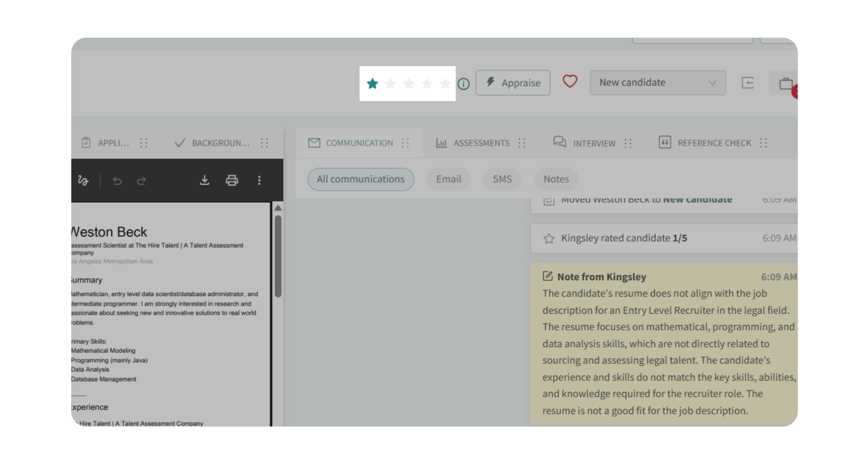Viewport: 868px width, 466px height.
Task: Print the resume document
Action: 232,180
